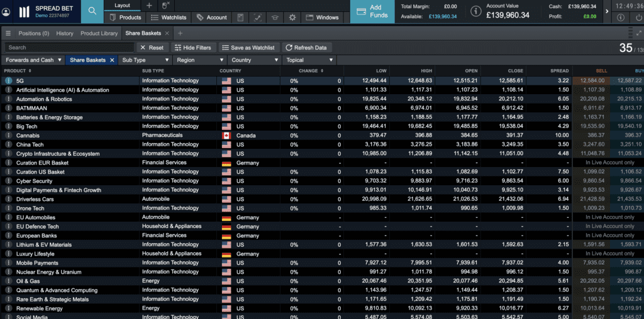Open the magnifier search button
The image size is (644, 319).
coord(92,11)
